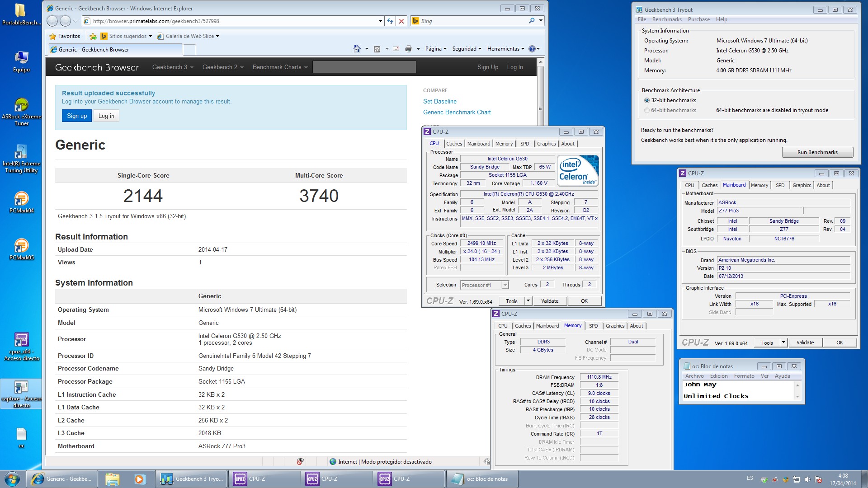Click the blue Sign up button
868x488 pixels.
click(77, 116)
